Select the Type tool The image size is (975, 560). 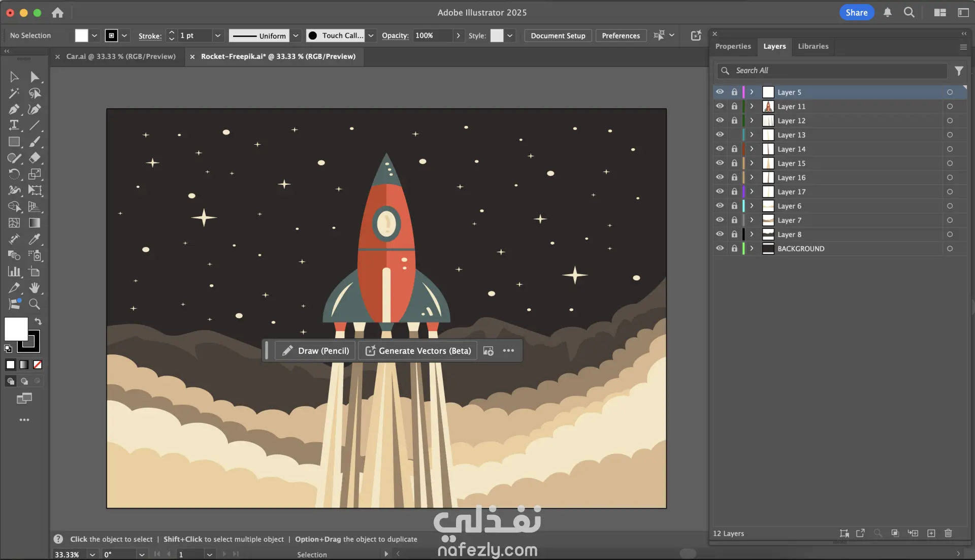[x=14, y=125]
